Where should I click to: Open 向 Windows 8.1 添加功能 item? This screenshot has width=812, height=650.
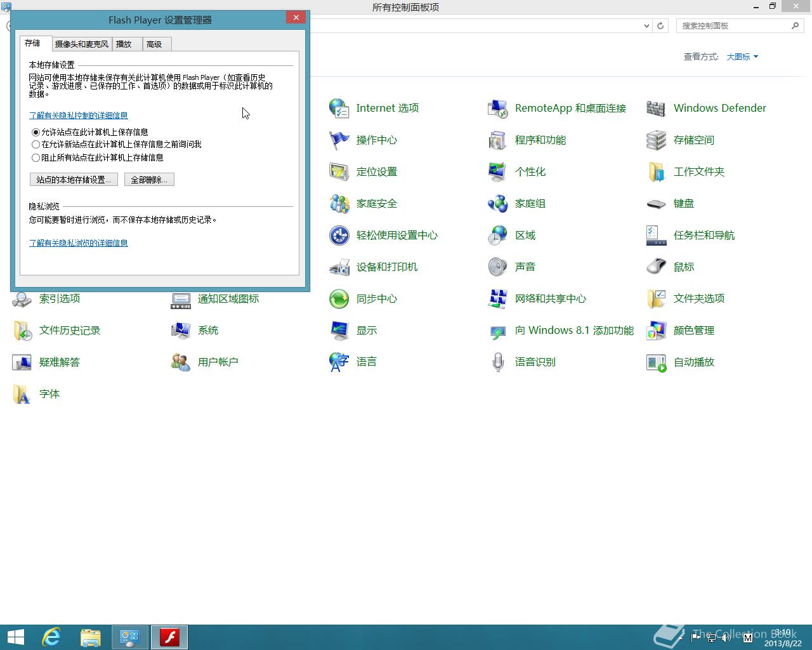(x=562, y=330)
